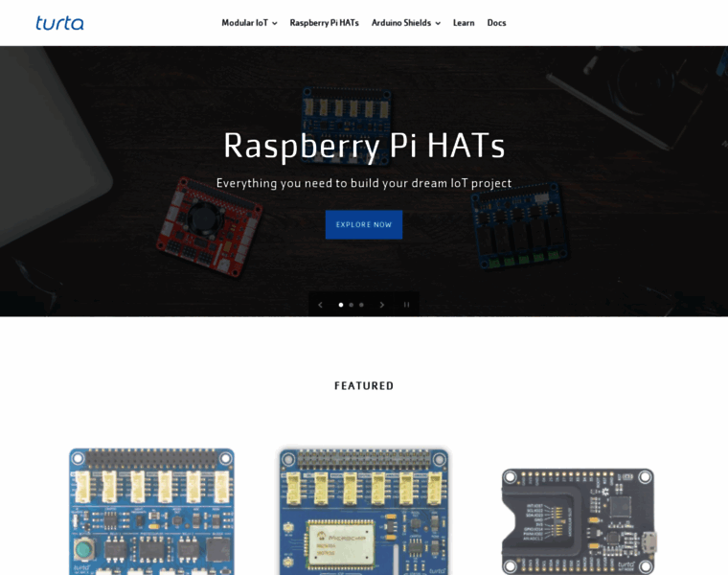This screenshot has width=728, height=575.
Task: Open the Microchip module HAT featured product
Action: pos(364,512)
